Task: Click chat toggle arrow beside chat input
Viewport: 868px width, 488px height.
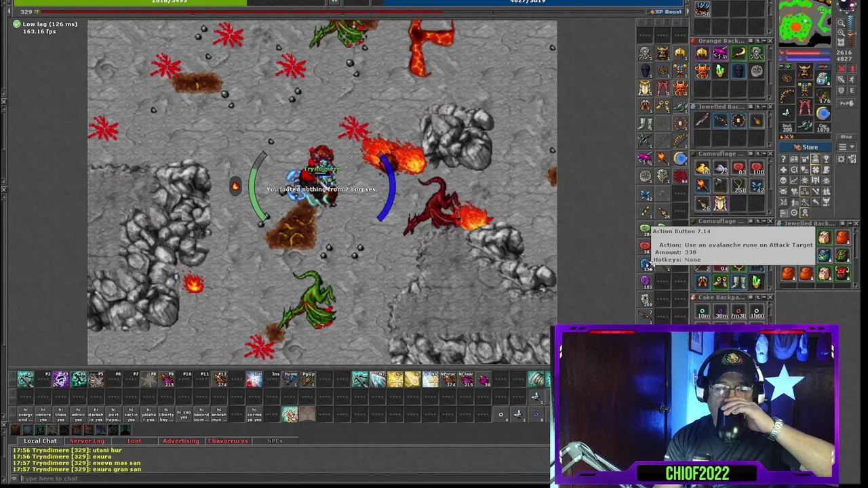Action: click(14, 479)
